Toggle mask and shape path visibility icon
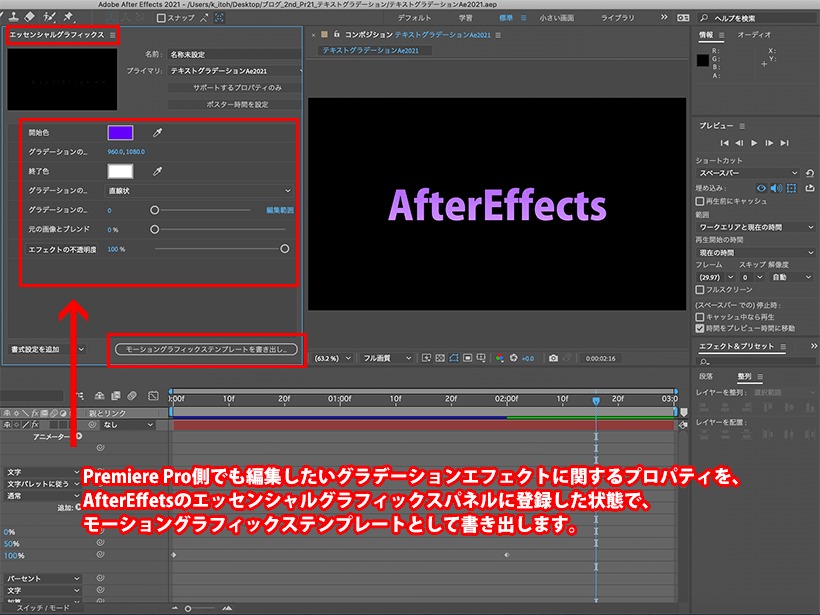This screenshot has height=615, width=820. click(x=453, y=358)
